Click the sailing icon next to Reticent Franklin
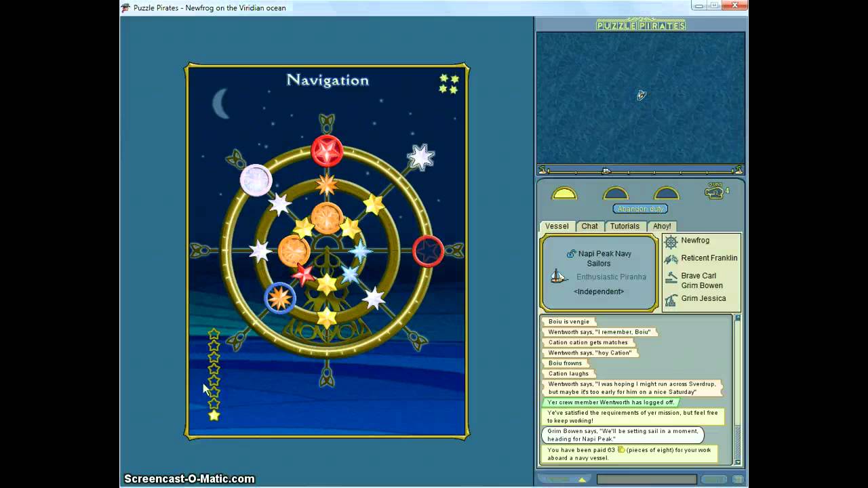This screenshot has height=488, width=868. click(x=671, y=259)
